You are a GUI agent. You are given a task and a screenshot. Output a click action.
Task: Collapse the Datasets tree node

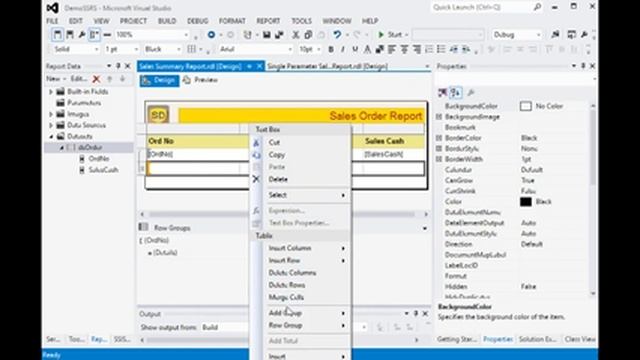tap(51, 136)
